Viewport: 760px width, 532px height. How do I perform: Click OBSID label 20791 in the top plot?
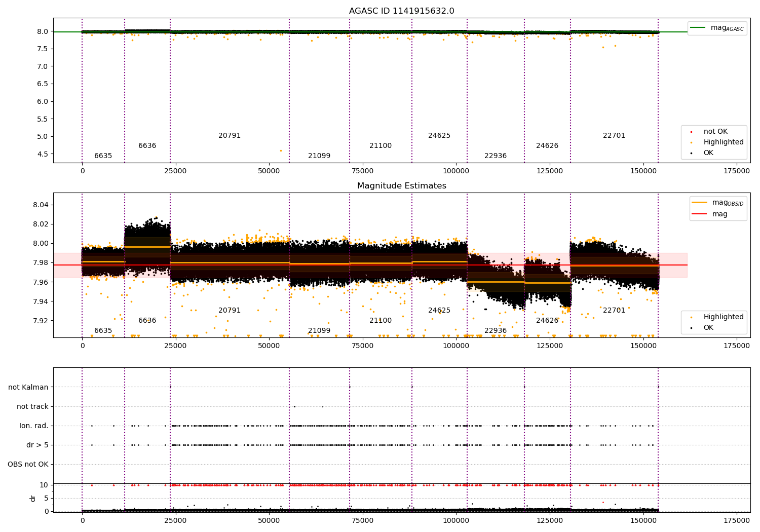coord(230,136)
